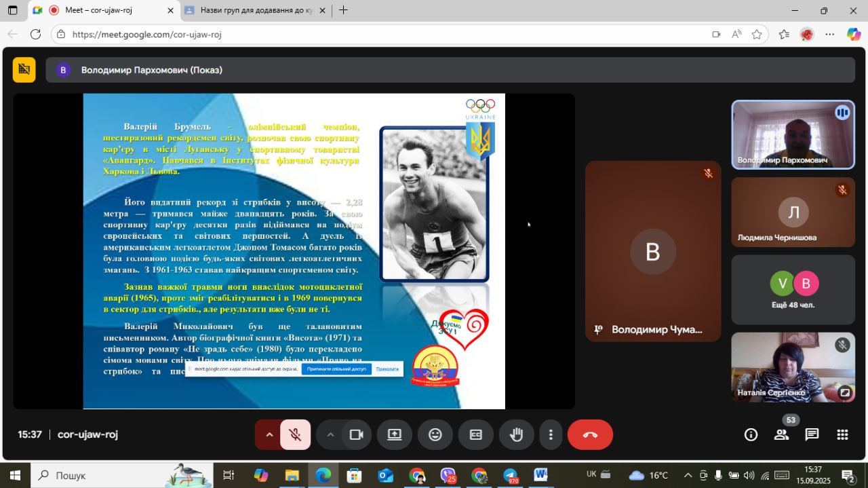The width and height of the screenshot is (868, 488).
Task: Raise your hand in the meeting
Action: pos(516,435)
